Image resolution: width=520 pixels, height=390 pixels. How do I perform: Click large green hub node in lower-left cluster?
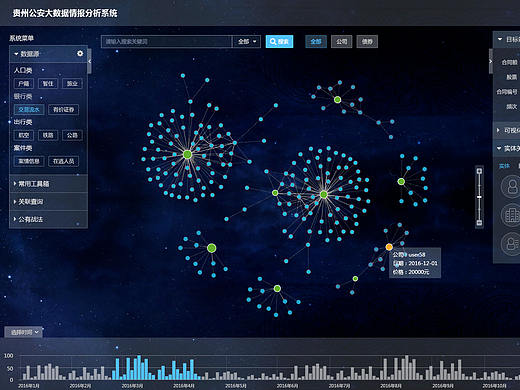point(211,248)
